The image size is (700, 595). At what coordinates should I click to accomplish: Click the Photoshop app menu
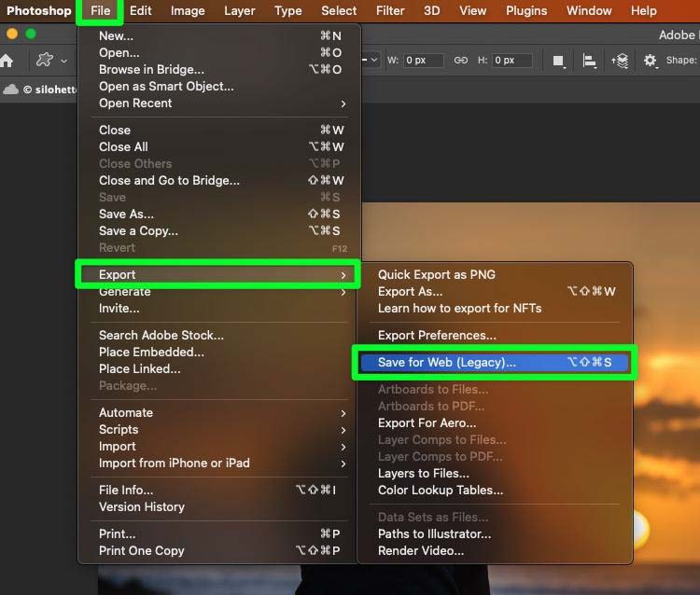pos(39,10)
